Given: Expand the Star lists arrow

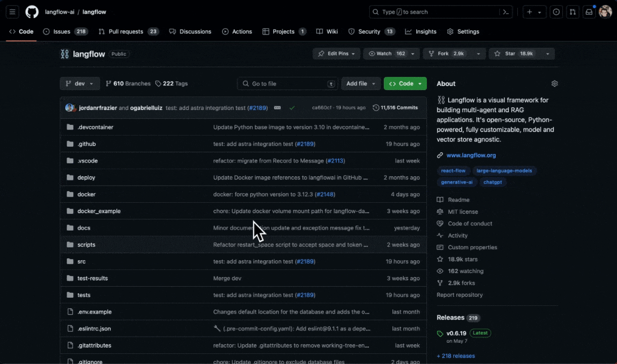Looking at the screenshot, I should 547,54.
